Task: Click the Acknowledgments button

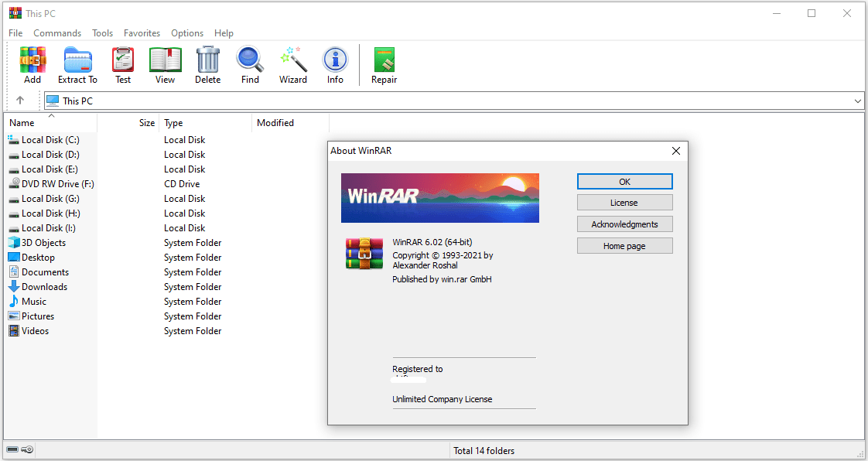Action: coord(624,224)
